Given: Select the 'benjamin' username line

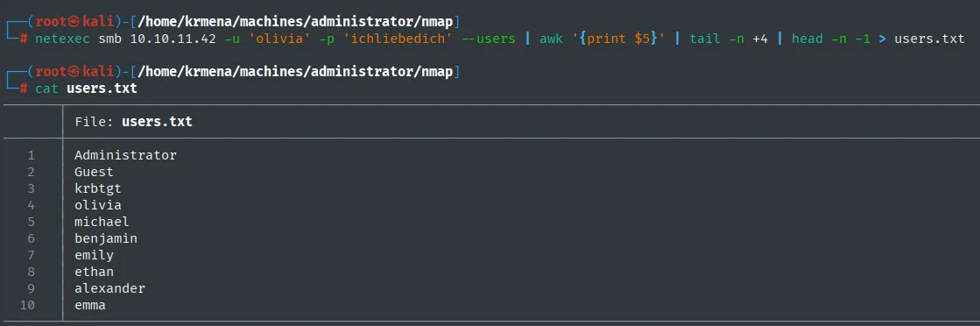Looking at the screenshot, I should [x=106, y=238].
